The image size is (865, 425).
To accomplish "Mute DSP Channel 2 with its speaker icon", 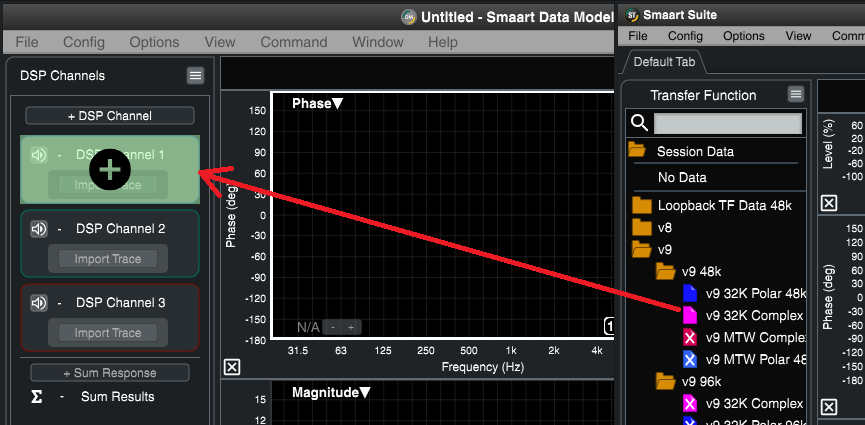I will tap(39, 229).
